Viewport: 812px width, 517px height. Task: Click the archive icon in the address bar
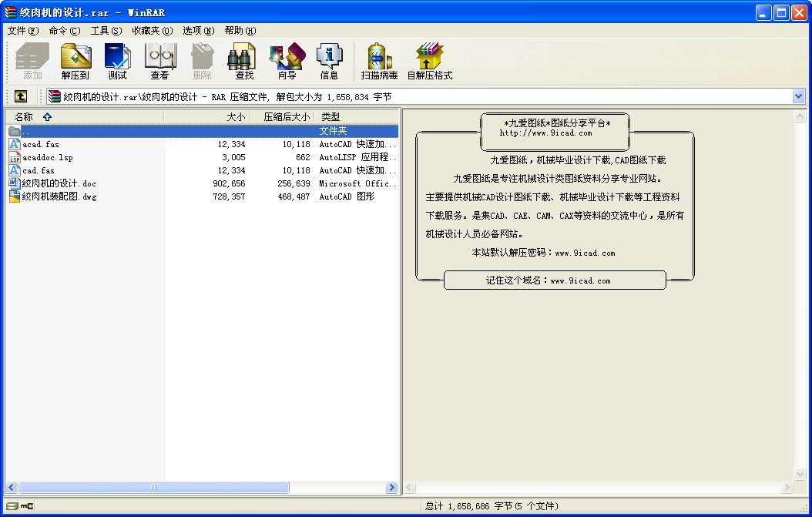tap(55, 96)
